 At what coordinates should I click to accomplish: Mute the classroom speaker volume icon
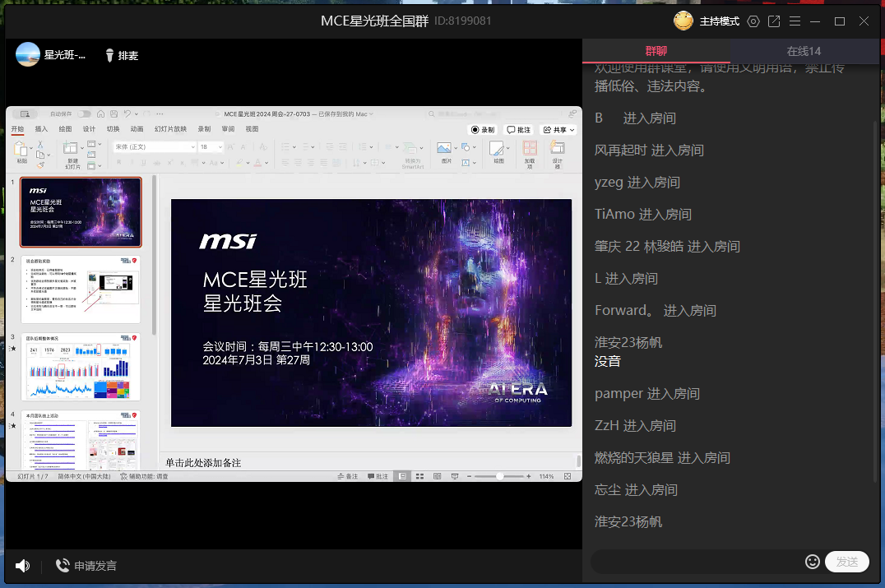22,566
